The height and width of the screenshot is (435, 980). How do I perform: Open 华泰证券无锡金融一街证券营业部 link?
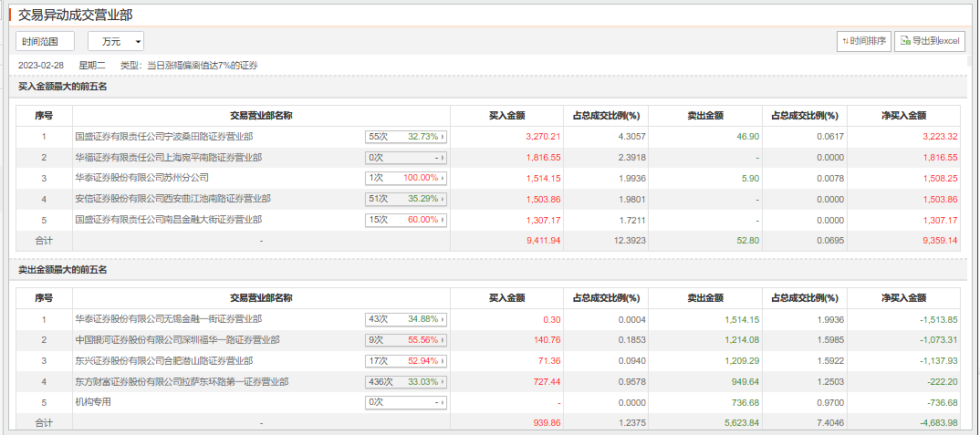168,319
